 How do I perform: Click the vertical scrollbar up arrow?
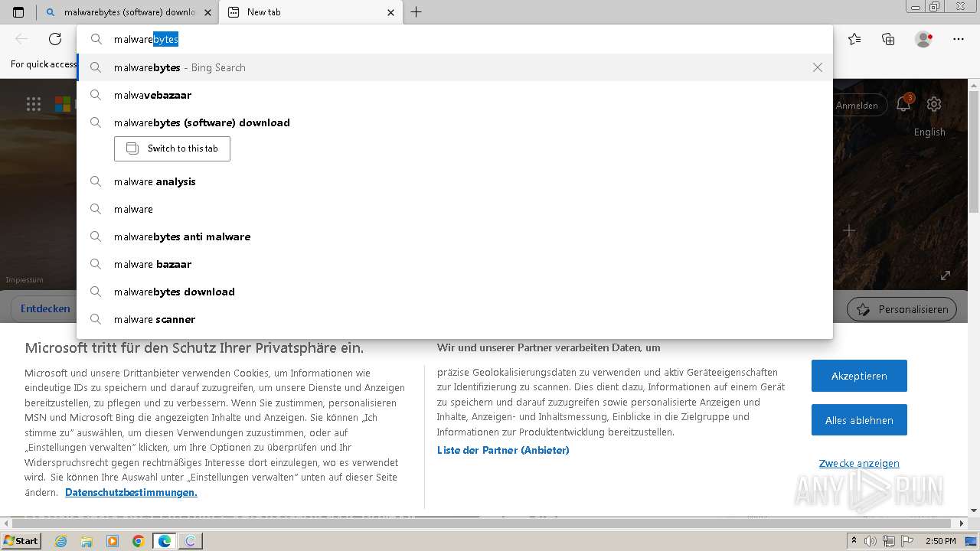click(x=974, y=83)
